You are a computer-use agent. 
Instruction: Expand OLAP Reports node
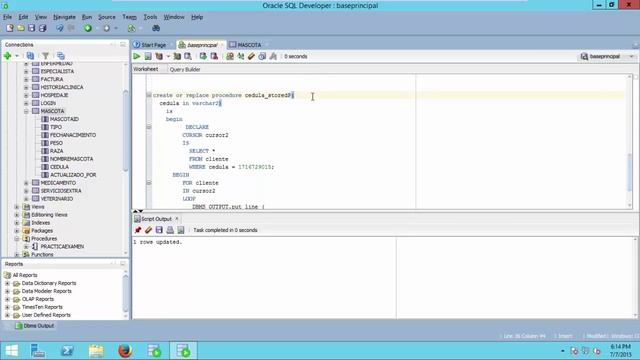coord(7,299)
